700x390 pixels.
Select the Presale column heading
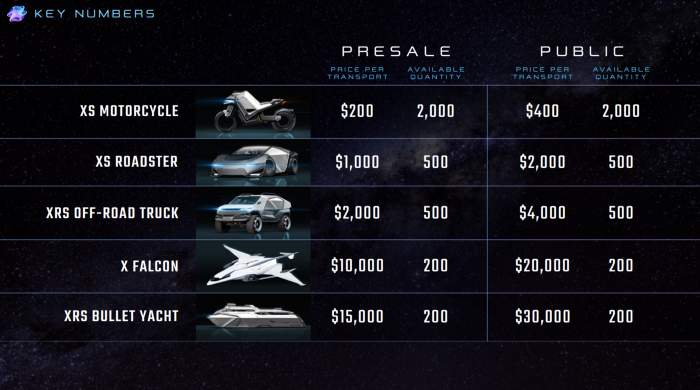point(396,51)
